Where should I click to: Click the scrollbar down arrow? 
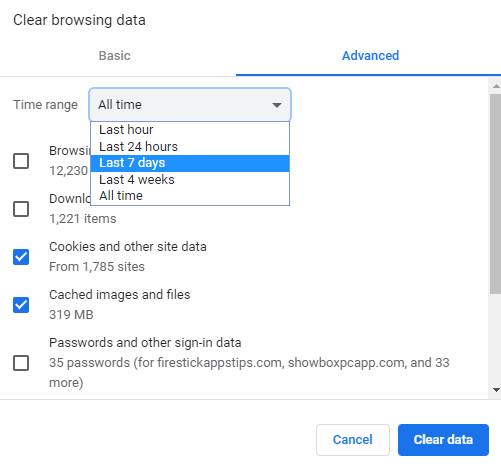coord(496,390)
